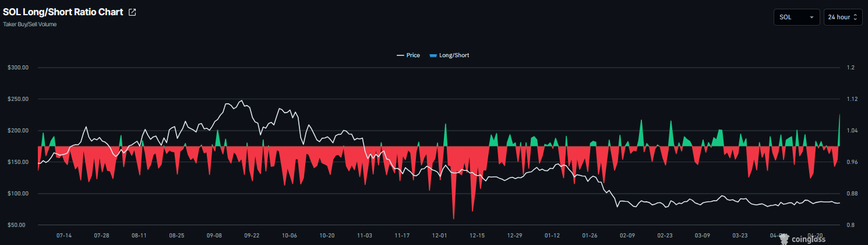Screen dimensions: 868x245
Task: Click the 1.2 label on ratio axis
Action: click(x=850, y=68)
